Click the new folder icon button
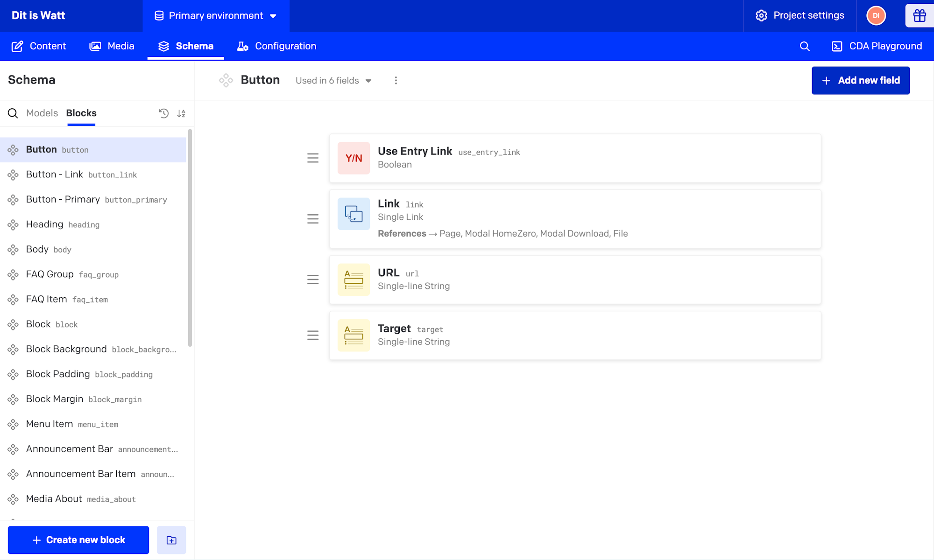This screenshot has height=560, width=934. (171, 540)
